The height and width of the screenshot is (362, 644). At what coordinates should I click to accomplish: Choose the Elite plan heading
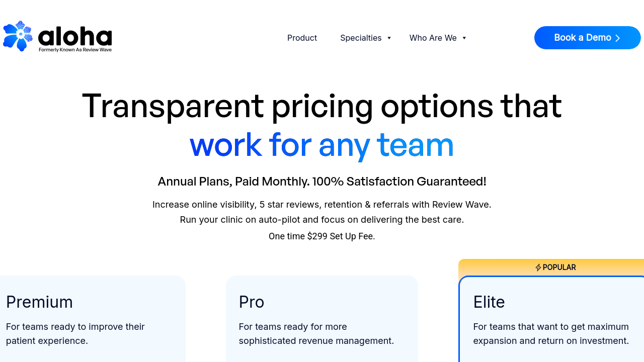(489, 302)
